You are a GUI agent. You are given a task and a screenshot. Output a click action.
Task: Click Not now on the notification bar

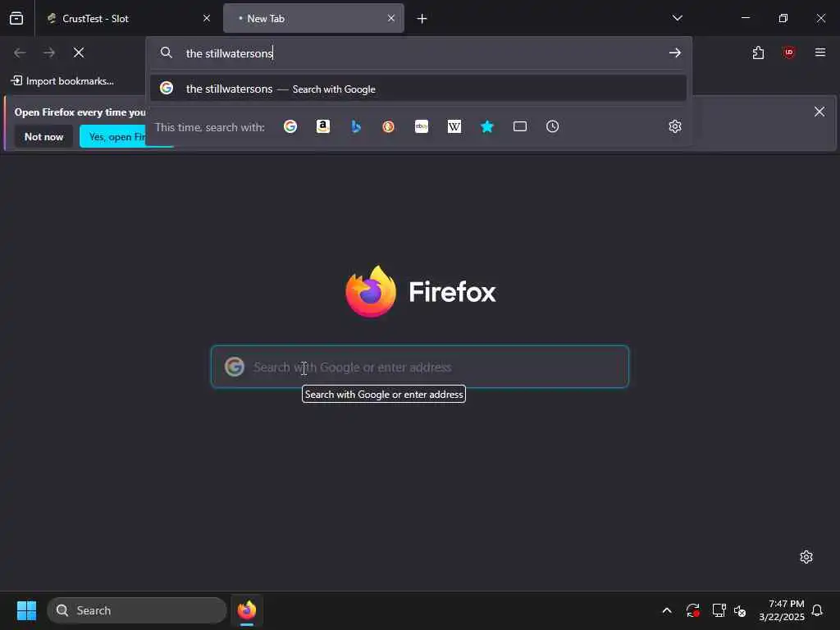[x=44, y=137]
